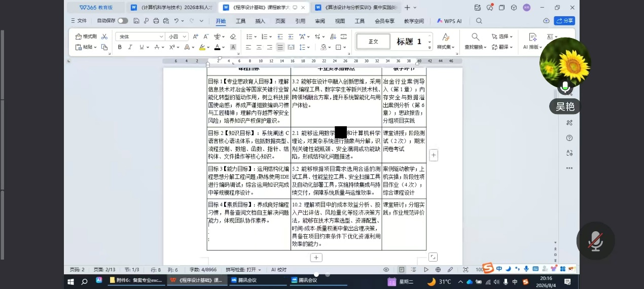This screenshot has width=644, height=289.
Task: Toggle strikethrough formatting
Action: pos(157,47)
